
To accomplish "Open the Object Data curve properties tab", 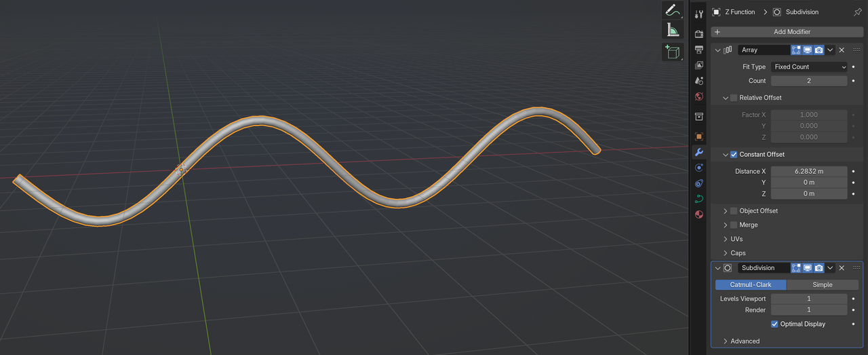I will click(699, 199).
